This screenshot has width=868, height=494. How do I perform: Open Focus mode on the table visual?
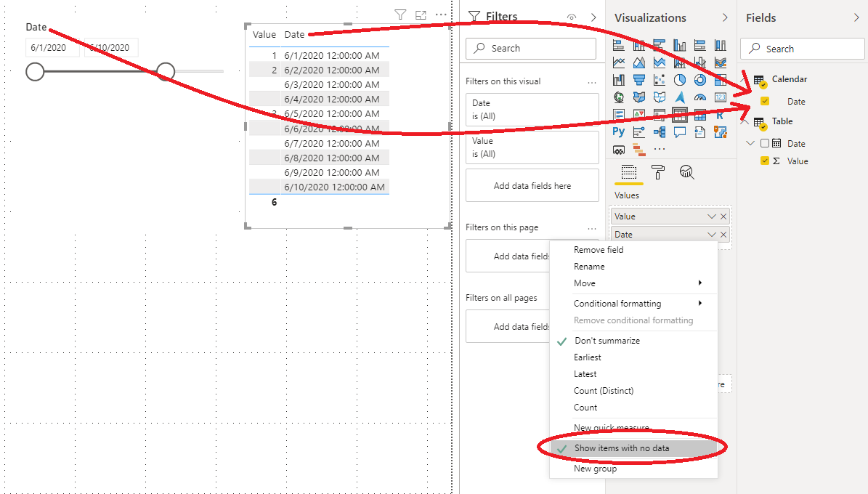point(421,15)
